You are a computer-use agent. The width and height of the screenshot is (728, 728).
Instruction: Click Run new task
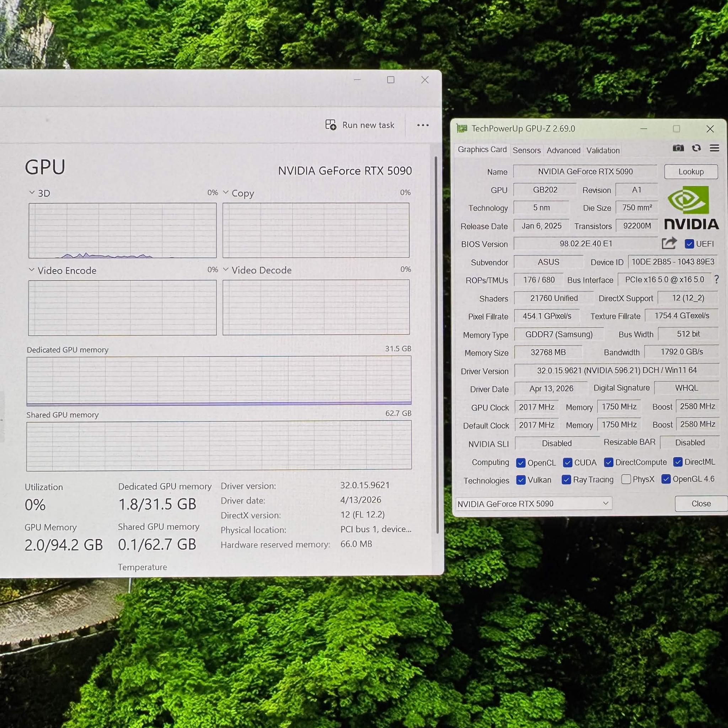[x=360, y=125]
